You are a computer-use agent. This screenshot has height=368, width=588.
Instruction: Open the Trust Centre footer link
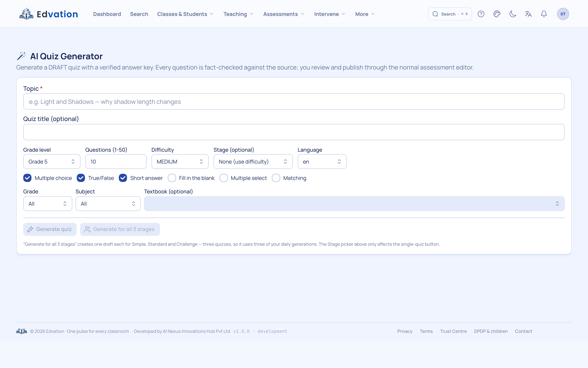(x=453, y=331)
